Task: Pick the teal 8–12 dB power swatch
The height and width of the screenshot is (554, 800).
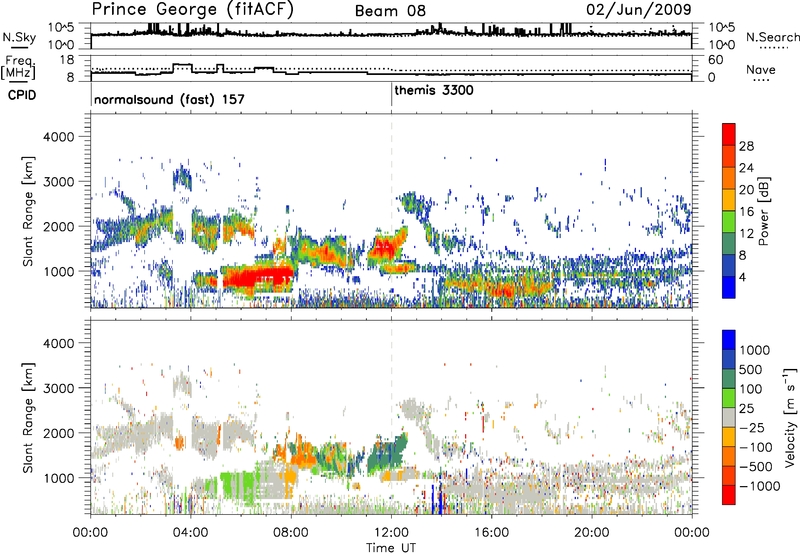Action: point(729,243)
